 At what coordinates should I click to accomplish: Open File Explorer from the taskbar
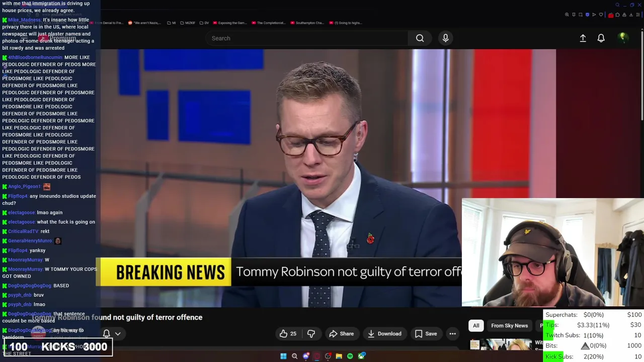coord(339,356)
